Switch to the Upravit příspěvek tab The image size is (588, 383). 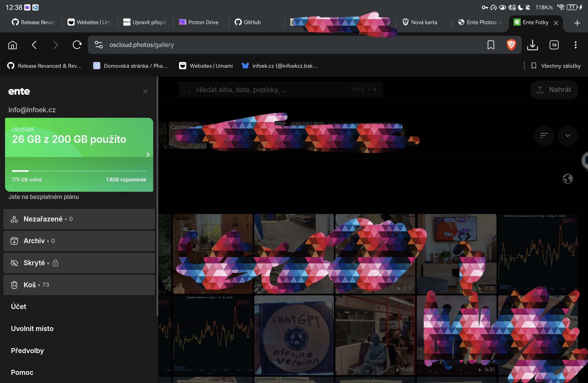tap(145, 22)
